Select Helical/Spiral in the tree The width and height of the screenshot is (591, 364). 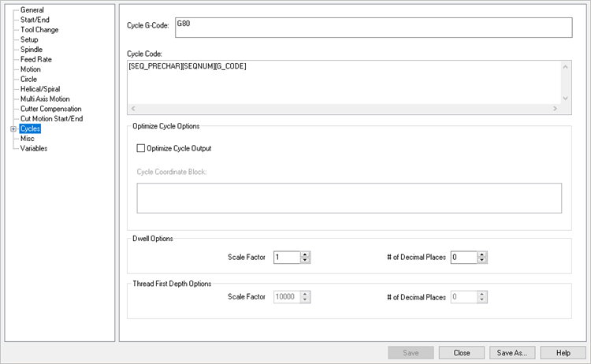pos(40,89)
